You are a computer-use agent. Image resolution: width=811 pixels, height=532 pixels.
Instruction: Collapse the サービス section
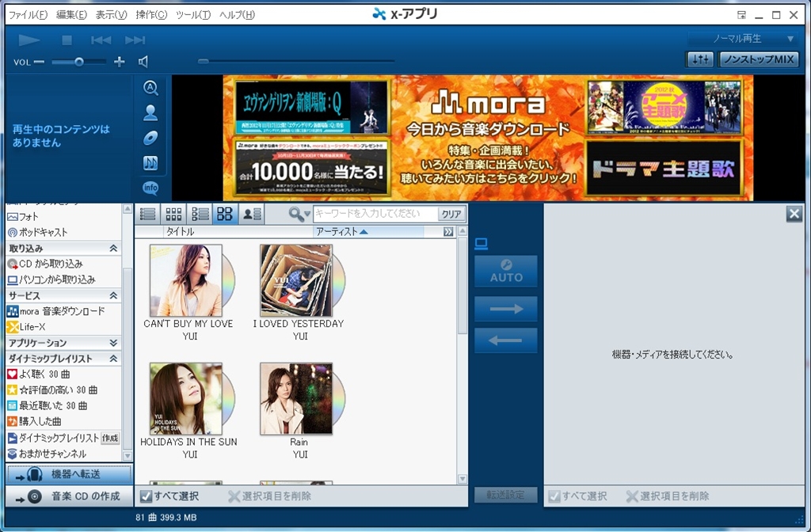point(113,296)
